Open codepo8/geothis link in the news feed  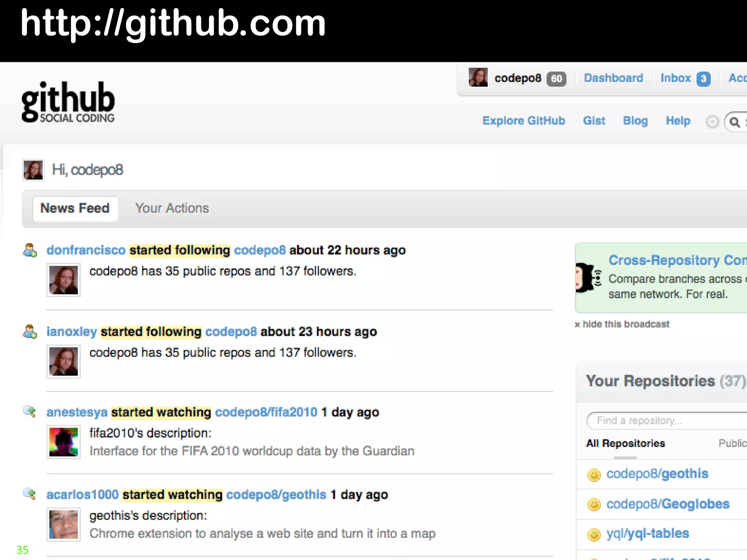coord(276,495)
